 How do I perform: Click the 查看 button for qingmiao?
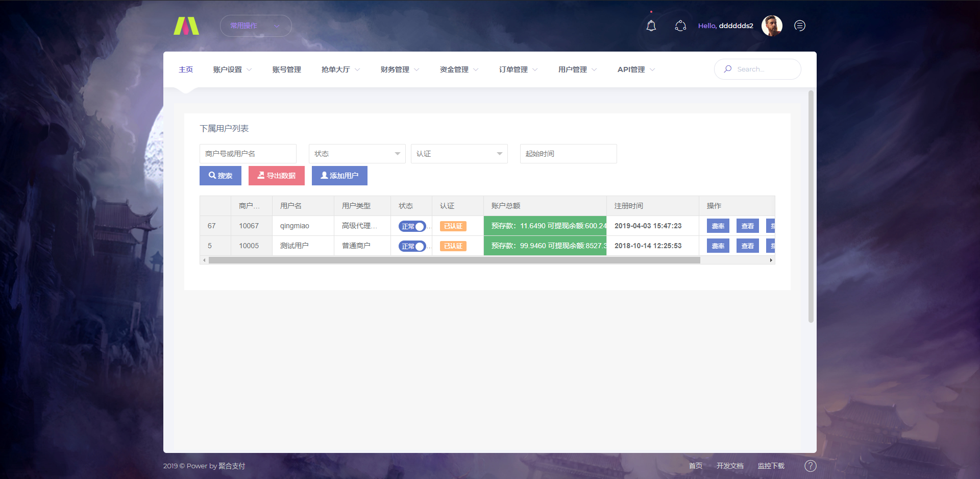point(748,226)
